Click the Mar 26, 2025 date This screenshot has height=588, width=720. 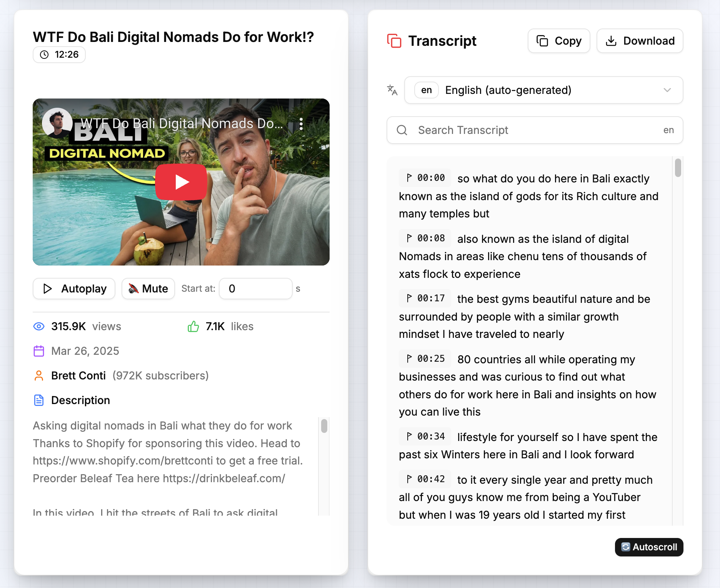click(x=85, y=351)
